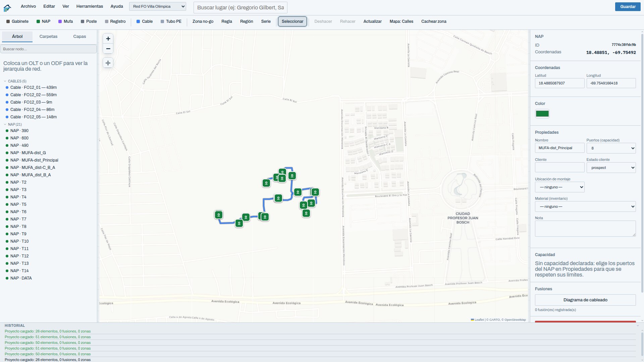This screenshot has width=644, height=362.
Task: Open the green NAP color swatch
Action: click(542, 114)
